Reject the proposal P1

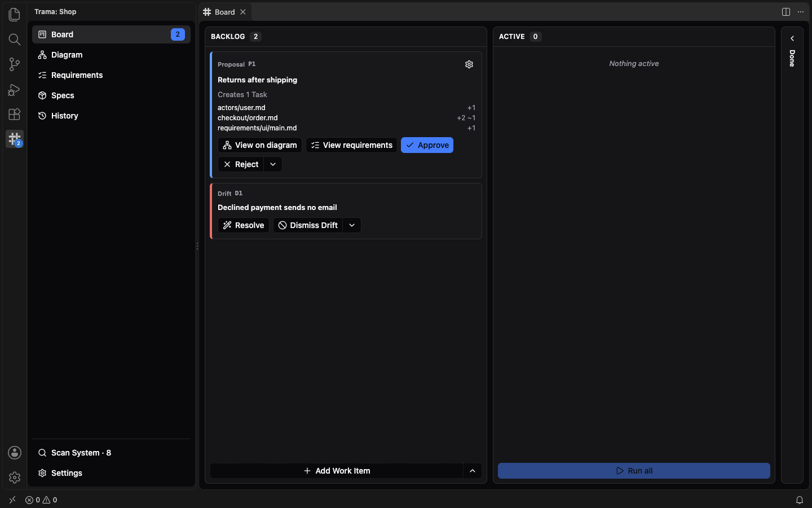point(241,164)
